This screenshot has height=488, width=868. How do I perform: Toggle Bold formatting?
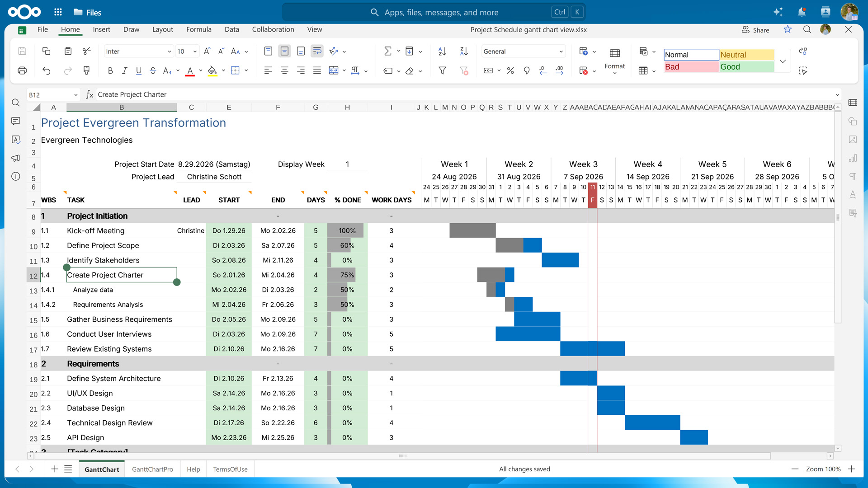pyautogui.click(x=110, y=70)
